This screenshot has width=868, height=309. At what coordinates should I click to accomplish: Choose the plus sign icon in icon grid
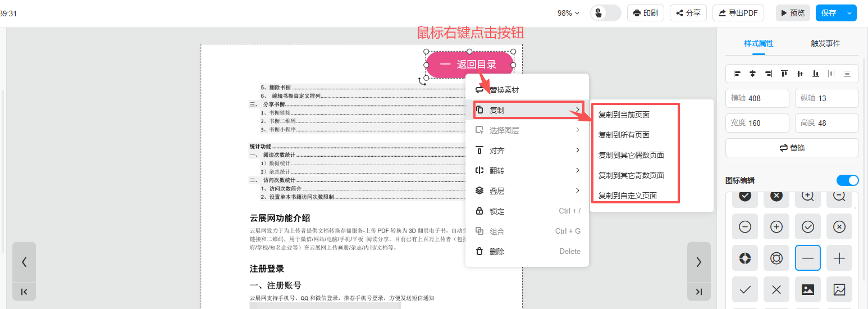tap(839, 258)
